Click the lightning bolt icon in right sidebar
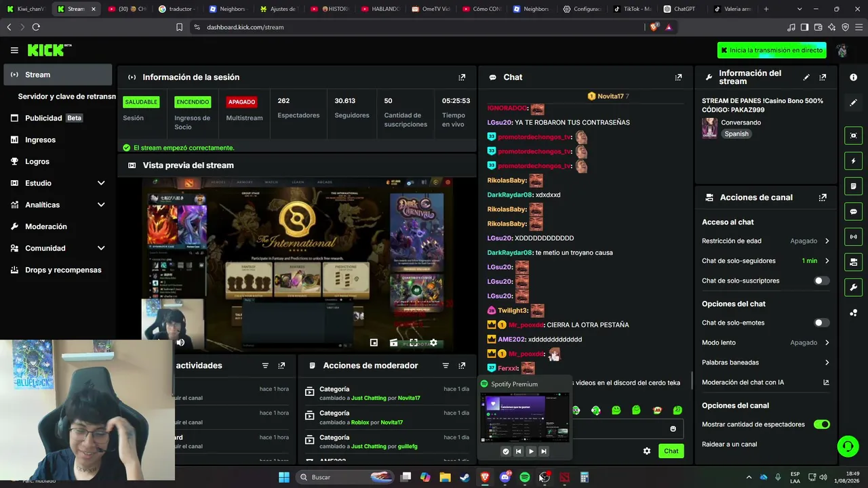 (853, 161)
